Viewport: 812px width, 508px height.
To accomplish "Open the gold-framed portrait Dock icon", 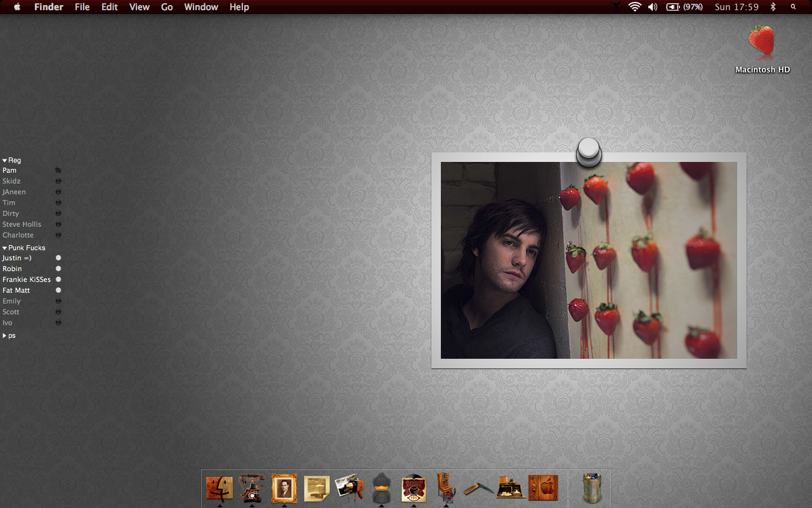I will coord(284,488).
